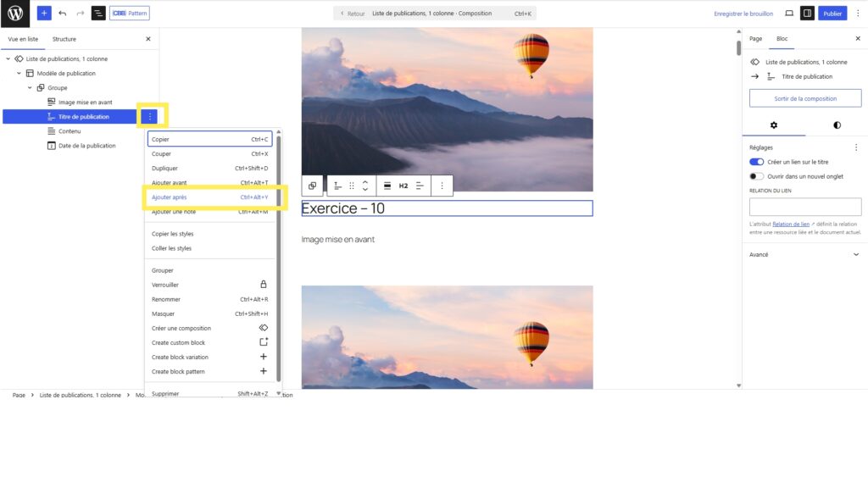Toggle the settings sidebar icon
This screenshot has width=868, height=488.
pos(807,14)
